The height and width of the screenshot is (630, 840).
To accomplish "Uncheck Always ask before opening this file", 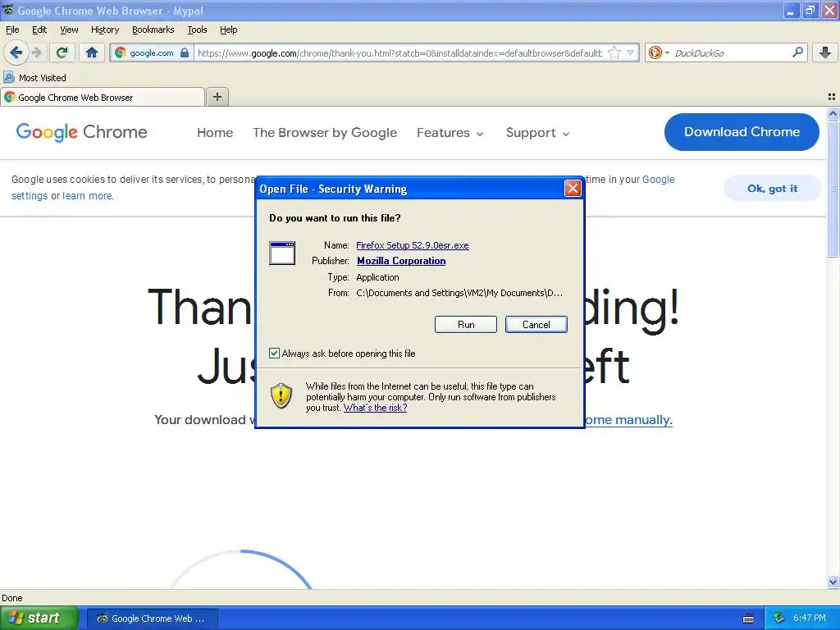I will coord(274,353).
